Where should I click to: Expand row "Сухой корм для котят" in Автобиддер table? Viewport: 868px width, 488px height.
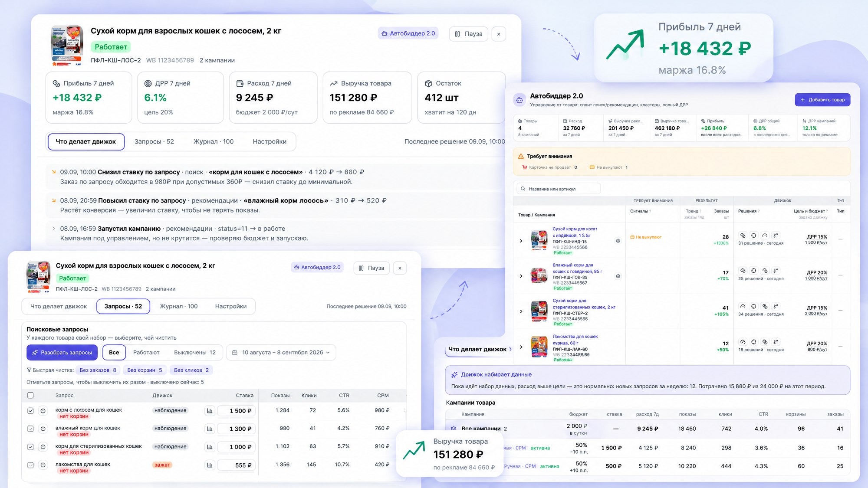point(521,241)
